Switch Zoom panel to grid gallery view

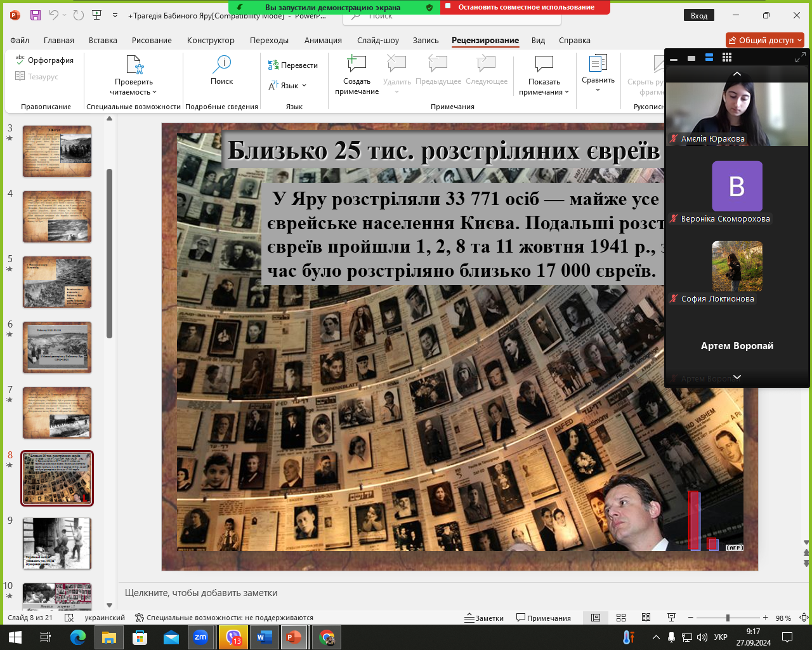[x=727, y=58]
